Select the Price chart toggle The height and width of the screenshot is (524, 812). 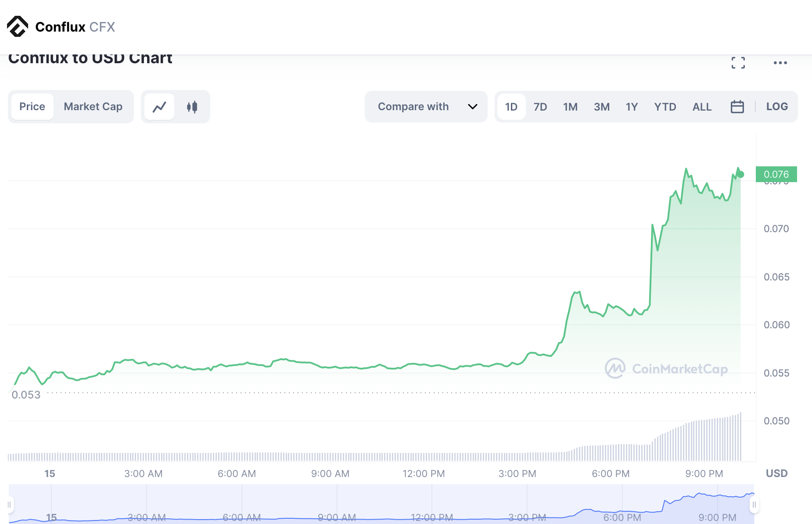[32, 107]
